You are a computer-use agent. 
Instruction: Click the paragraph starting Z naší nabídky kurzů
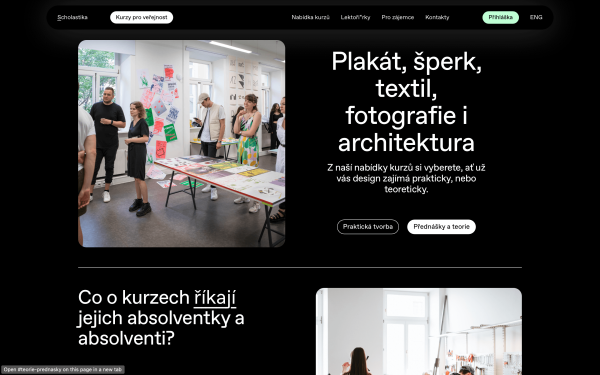click(x=406, y=178)
